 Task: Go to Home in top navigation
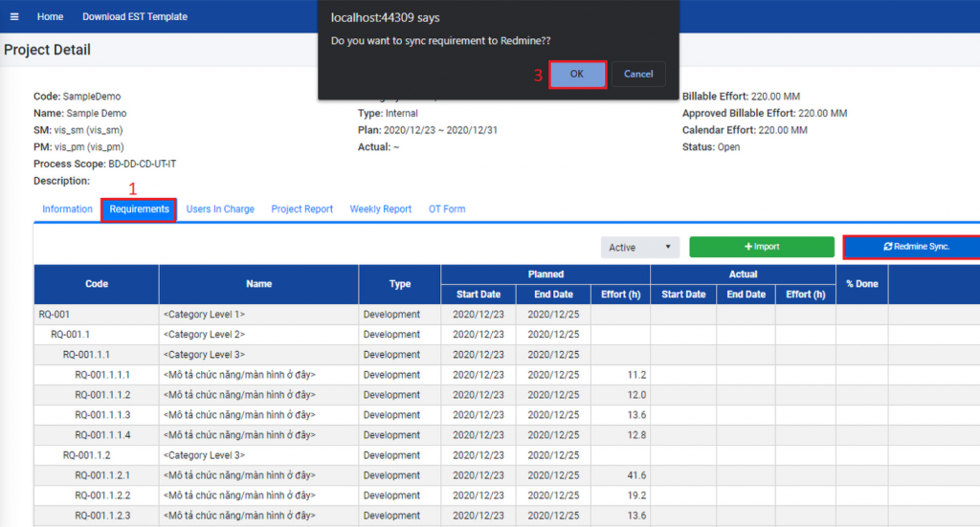coord(50,17)
